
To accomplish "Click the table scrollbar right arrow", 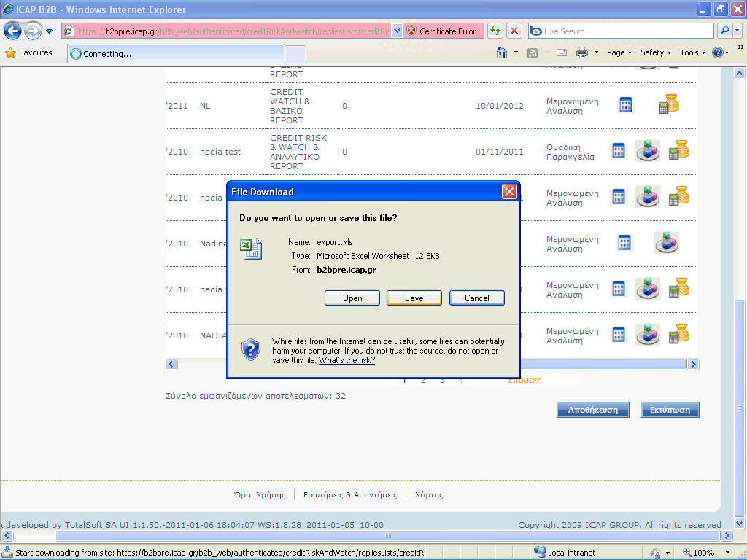I will pyautogui.click(x=693, y=365).
